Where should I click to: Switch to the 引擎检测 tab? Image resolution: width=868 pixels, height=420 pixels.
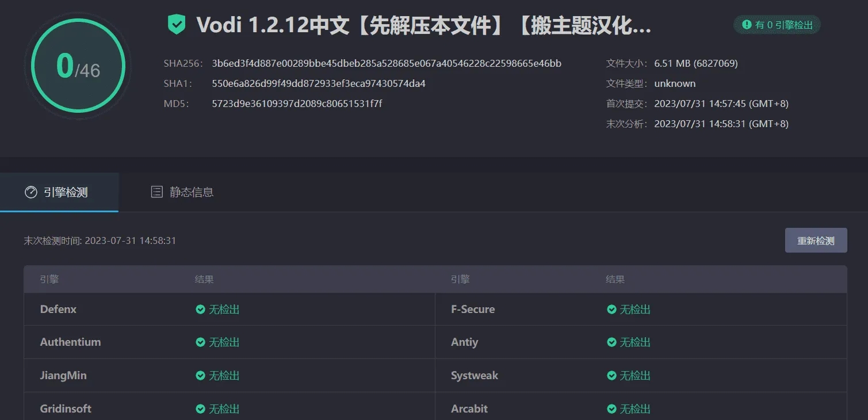pos(59,192)
